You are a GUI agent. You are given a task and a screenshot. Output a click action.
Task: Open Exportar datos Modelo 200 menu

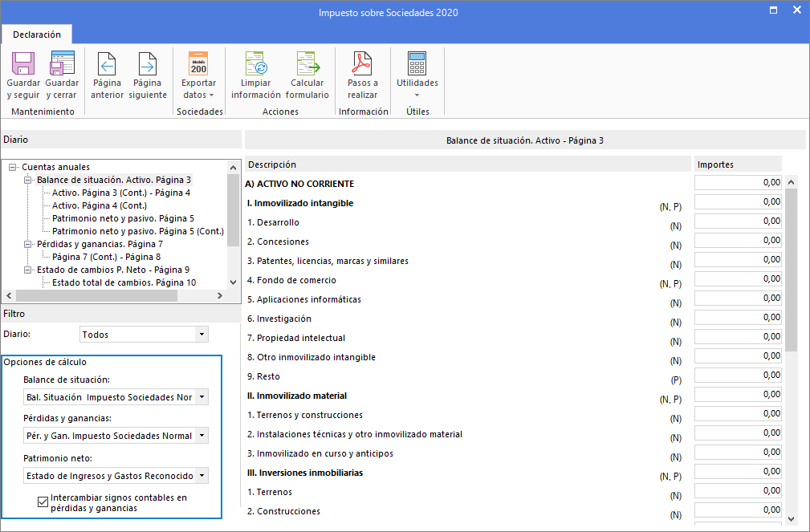pos(198,75)
